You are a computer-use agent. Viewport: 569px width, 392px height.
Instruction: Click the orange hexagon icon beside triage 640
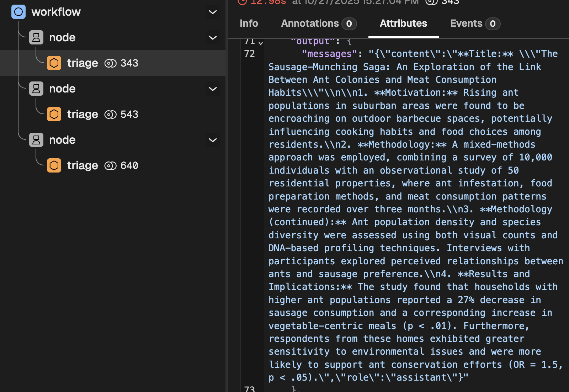(54, 165)
